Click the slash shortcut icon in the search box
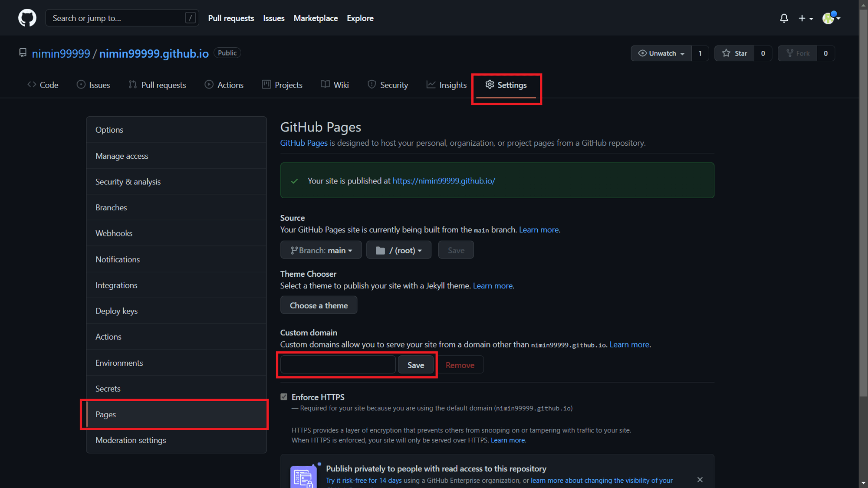 (x=190, y=18)
